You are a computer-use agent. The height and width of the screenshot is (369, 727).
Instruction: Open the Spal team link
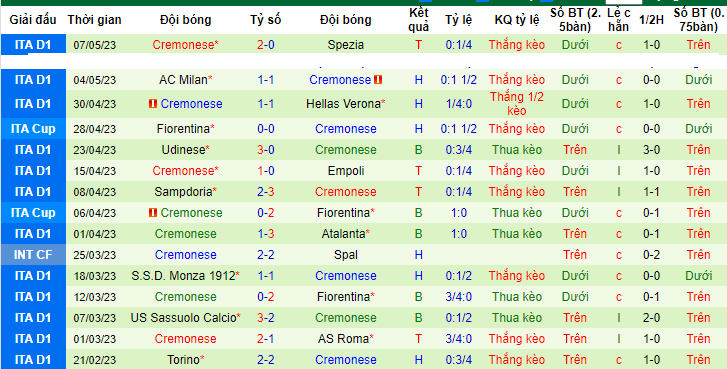346,254
